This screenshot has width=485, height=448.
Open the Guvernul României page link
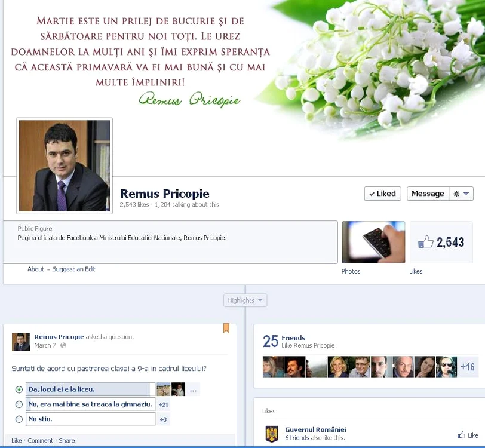(x=315, y=429)
